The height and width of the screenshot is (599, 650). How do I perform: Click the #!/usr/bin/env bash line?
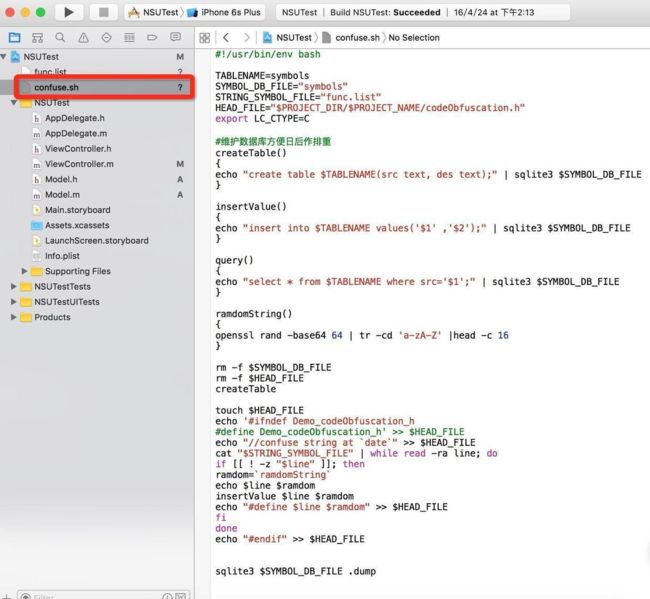click(x=268, y=54)
